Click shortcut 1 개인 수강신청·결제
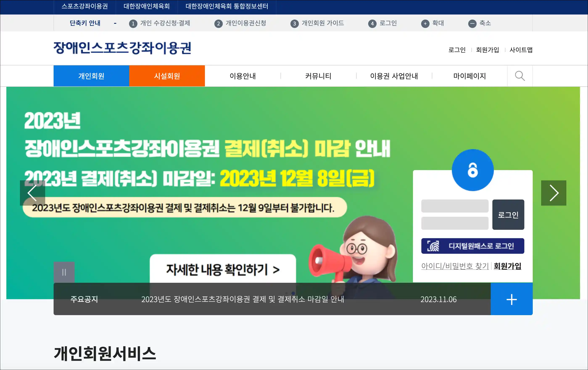This screenshot has height=370, width=588. point(160,23)
